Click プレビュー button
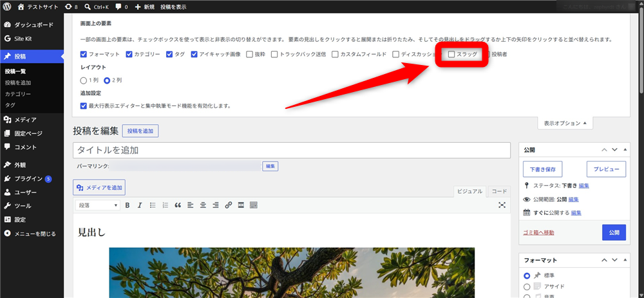 click(x=606, y=169)
